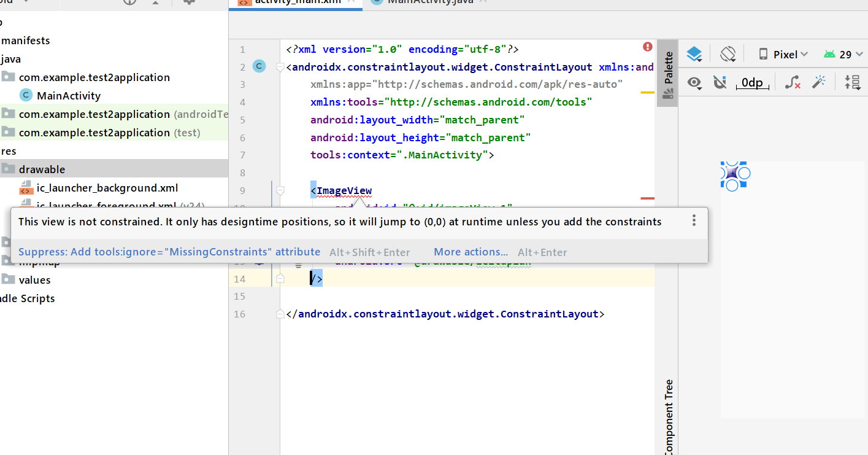The image size is (868, 455).
Task: Click the tools:context=".MainActivity" line
Action: pyautogui.click(x=402, y=155)
